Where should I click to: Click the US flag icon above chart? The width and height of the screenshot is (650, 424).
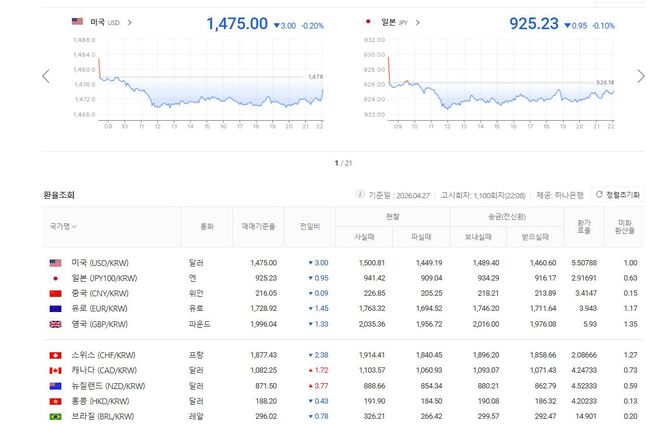click(x=78, y=21)
